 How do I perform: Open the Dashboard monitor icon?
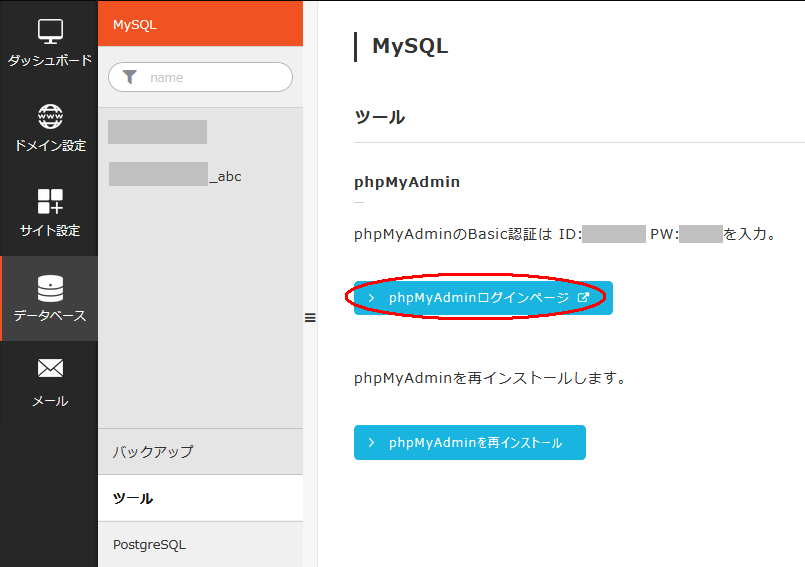50,31
